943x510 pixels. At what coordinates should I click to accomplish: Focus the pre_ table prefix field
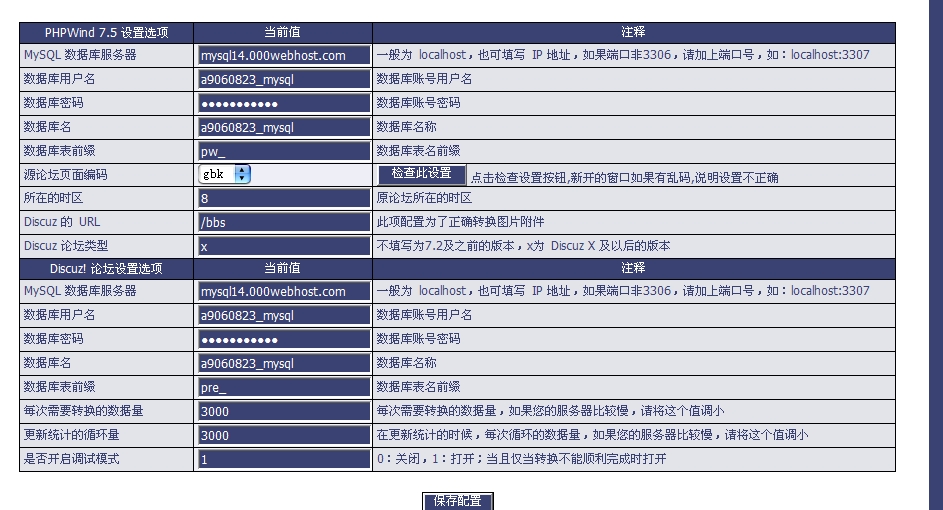tap(283, 387)
